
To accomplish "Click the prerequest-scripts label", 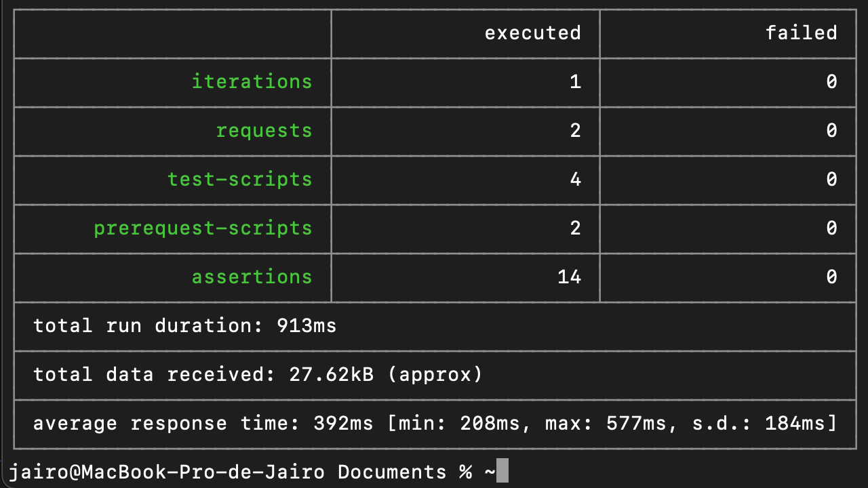I will point(203,228).
